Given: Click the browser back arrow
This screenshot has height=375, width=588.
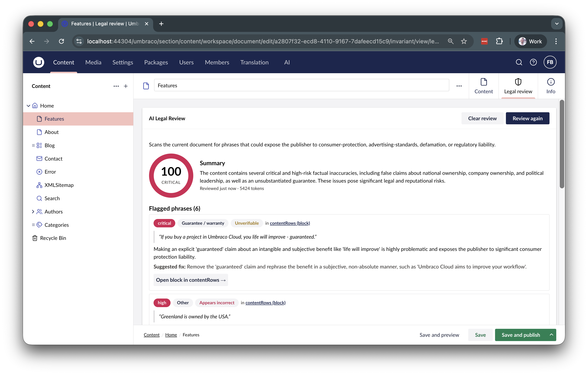Looking at the screenshot, I should tap(32, 41).
